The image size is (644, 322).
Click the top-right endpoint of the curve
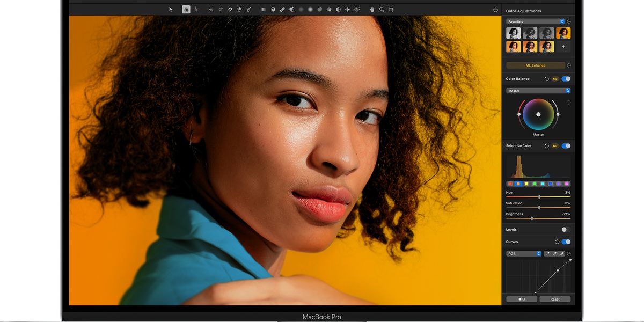(x=570, y=260)
